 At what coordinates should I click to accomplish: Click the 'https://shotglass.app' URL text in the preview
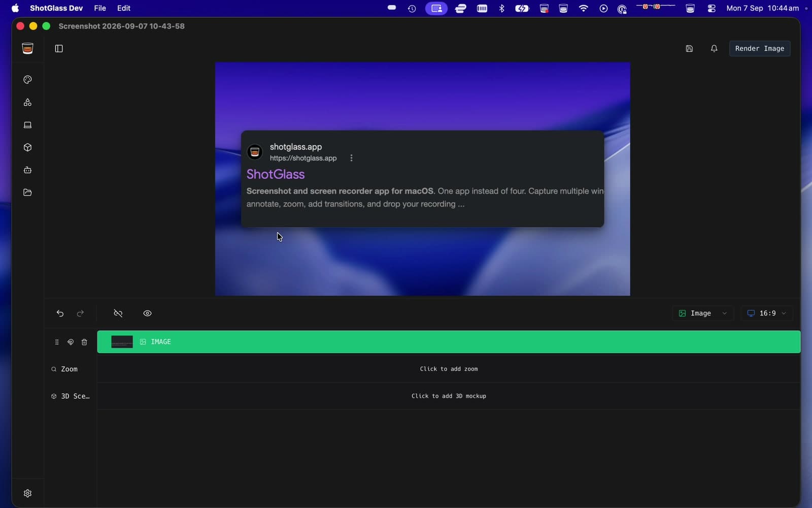pyautogui.click(x=303, y=158)
